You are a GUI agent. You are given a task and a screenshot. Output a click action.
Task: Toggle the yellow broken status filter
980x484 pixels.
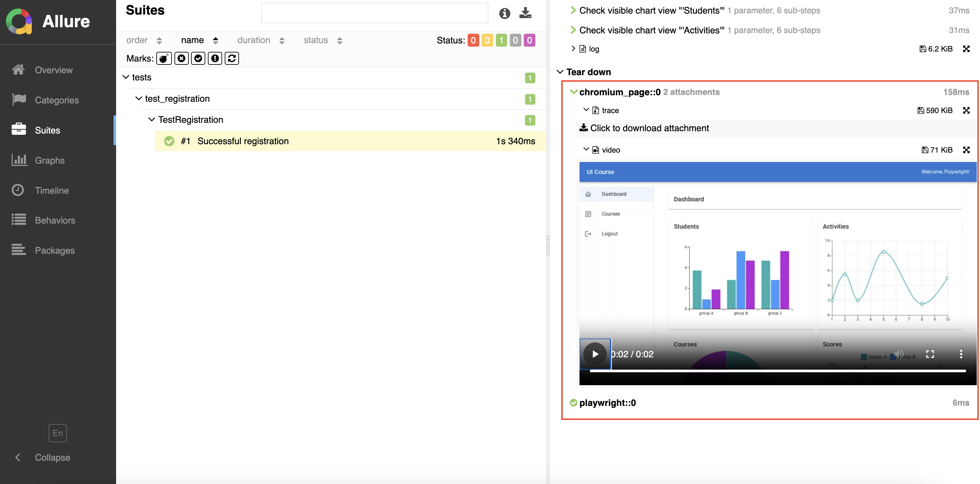coord(487,40)
